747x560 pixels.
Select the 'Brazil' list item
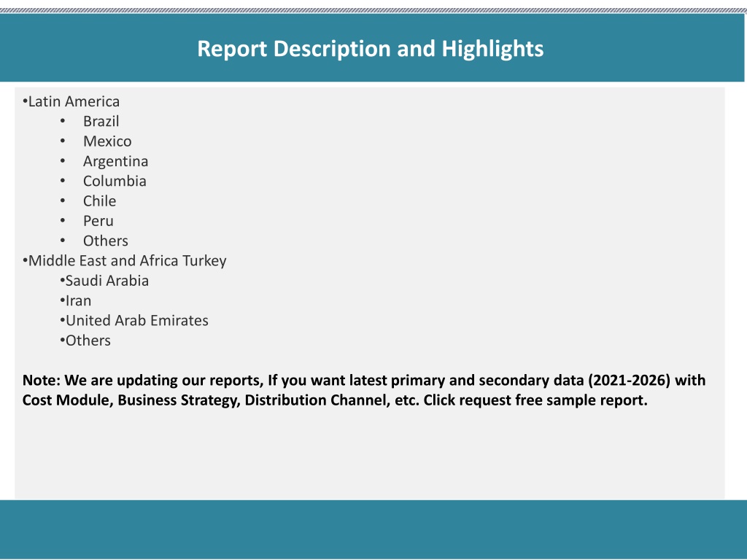(x=101, y=122)
